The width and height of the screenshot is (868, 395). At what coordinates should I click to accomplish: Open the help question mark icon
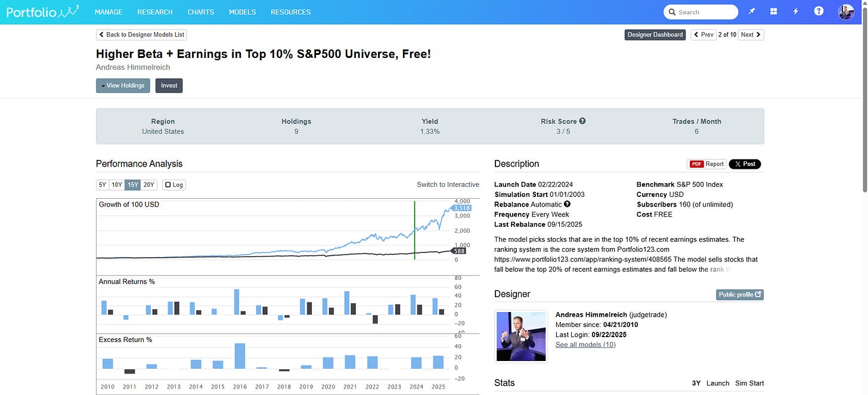(819, 11)
